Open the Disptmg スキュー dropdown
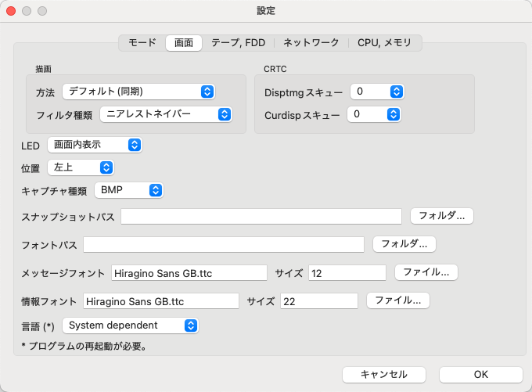532x392 pixels. 377,92
